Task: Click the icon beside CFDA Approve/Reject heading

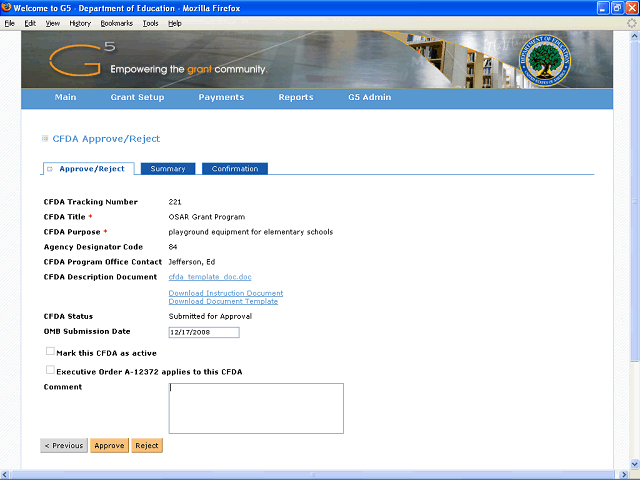Action: tap(45, 139)
